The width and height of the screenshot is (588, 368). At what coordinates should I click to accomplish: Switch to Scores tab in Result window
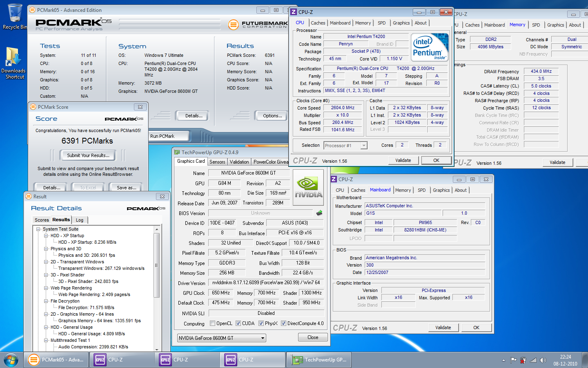coord(42,220)
